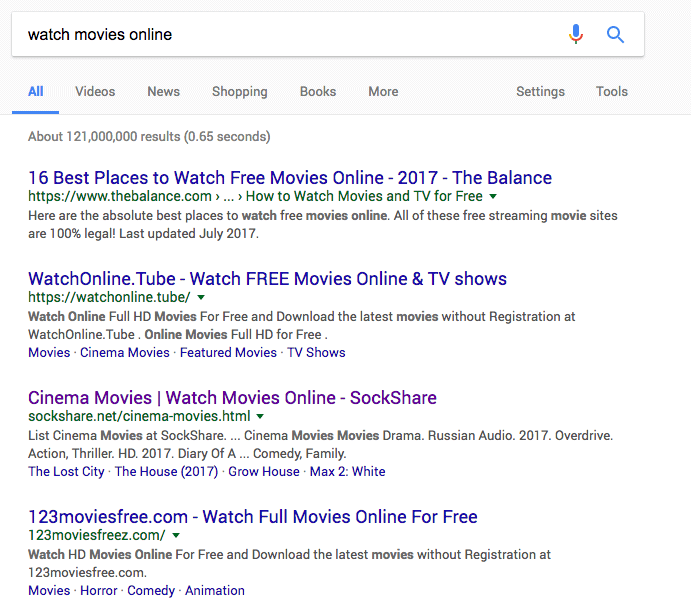Switch to the Videos tab
This screenshot has height=614, width=691.
tap(95, 92)
